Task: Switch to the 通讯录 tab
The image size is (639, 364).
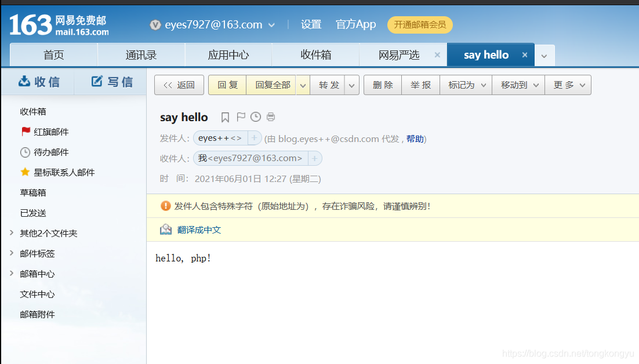Action: pos(141,54)
